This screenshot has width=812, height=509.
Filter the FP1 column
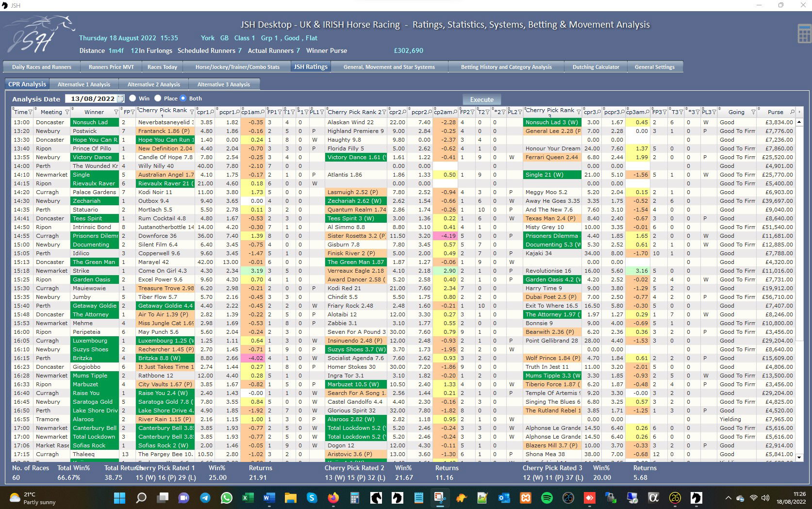click(x=279, y=112)
